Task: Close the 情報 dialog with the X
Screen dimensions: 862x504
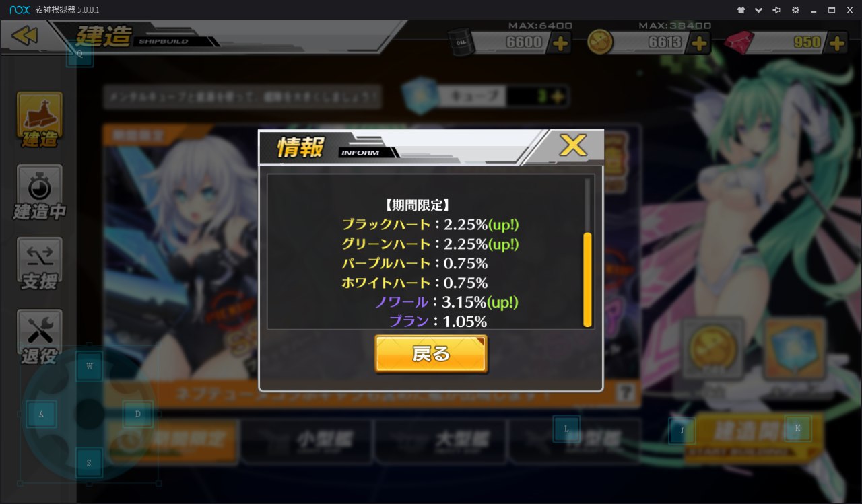Action: tap(573, 145)
